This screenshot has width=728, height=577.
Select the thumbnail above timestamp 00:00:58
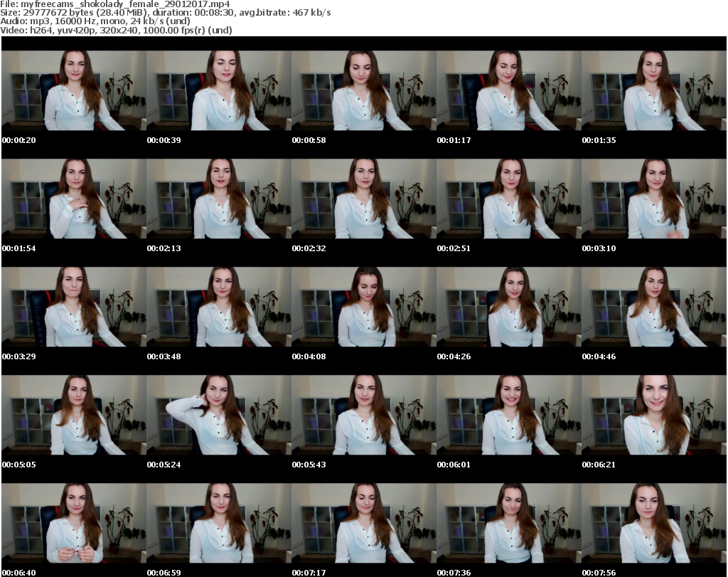[364, 90]
